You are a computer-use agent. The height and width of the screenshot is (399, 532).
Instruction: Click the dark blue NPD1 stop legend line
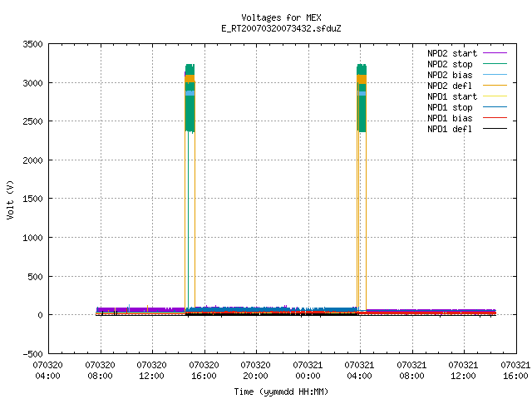495,107
